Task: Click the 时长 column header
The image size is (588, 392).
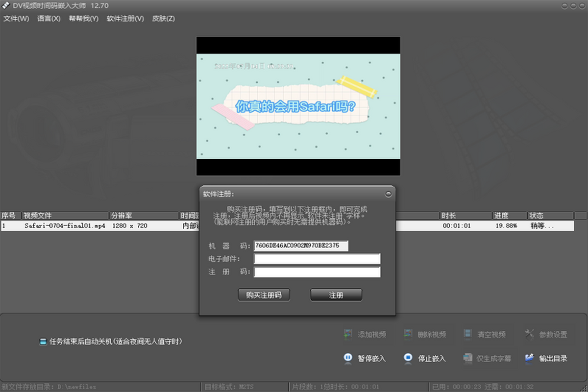Action: [x=466, y=216]
